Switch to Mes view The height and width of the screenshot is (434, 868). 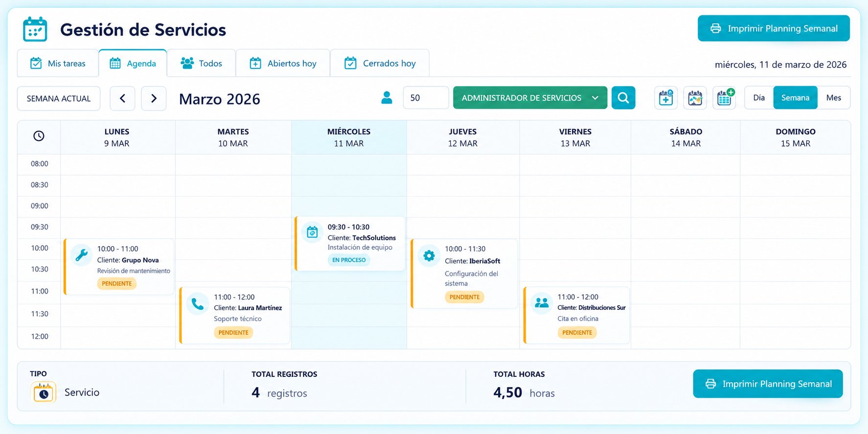coord(834,98)
